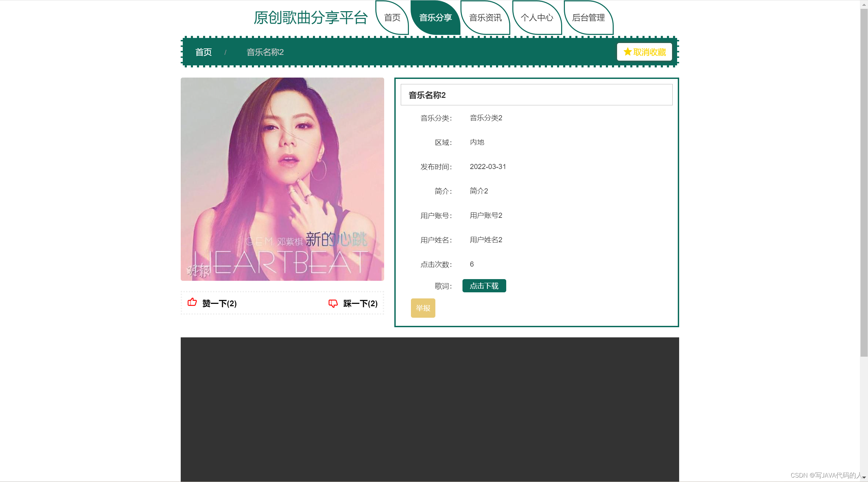Viewport: 868px width, 482px height.
Task: Click the thumbs-up like icon
Action: point(192,303)
